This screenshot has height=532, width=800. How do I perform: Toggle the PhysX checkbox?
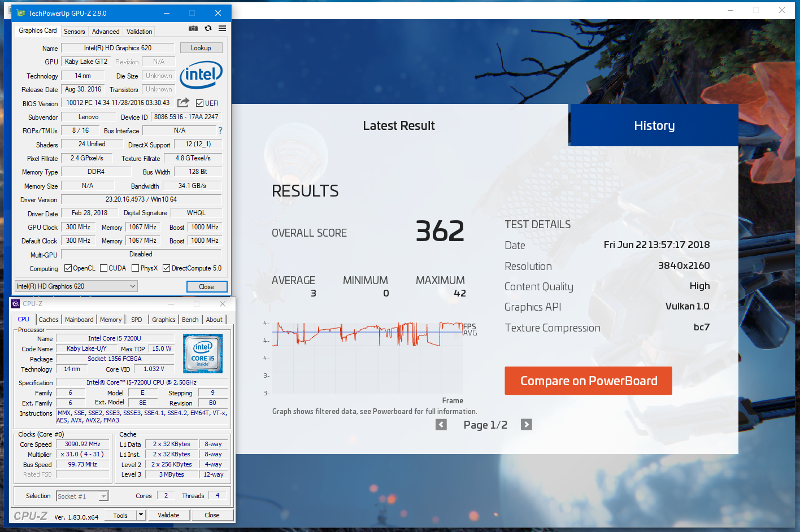135,268
